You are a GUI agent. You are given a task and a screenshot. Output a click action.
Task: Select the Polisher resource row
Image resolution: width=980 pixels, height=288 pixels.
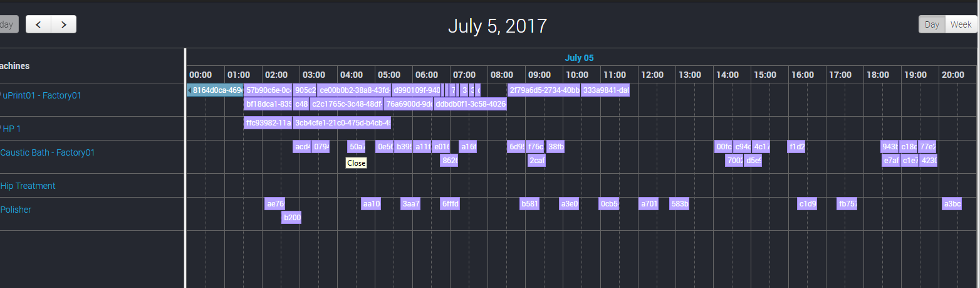tap(16, 210)
